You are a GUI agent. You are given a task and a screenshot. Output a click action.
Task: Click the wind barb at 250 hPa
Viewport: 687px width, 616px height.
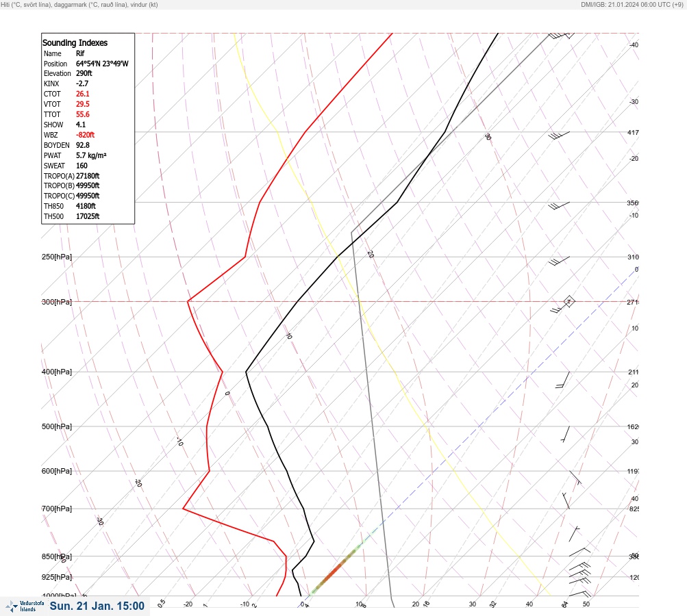(x=559, y=261)
